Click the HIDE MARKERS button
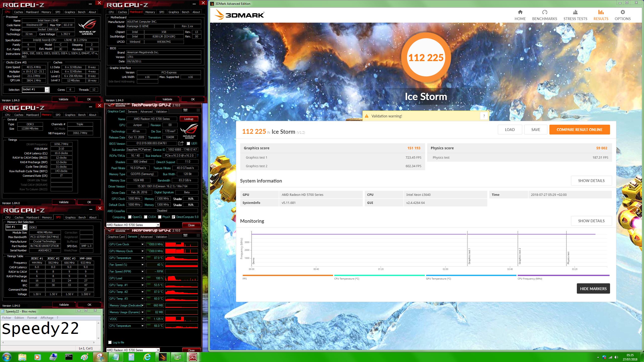The image size is (644, 362). pos(593,289)
